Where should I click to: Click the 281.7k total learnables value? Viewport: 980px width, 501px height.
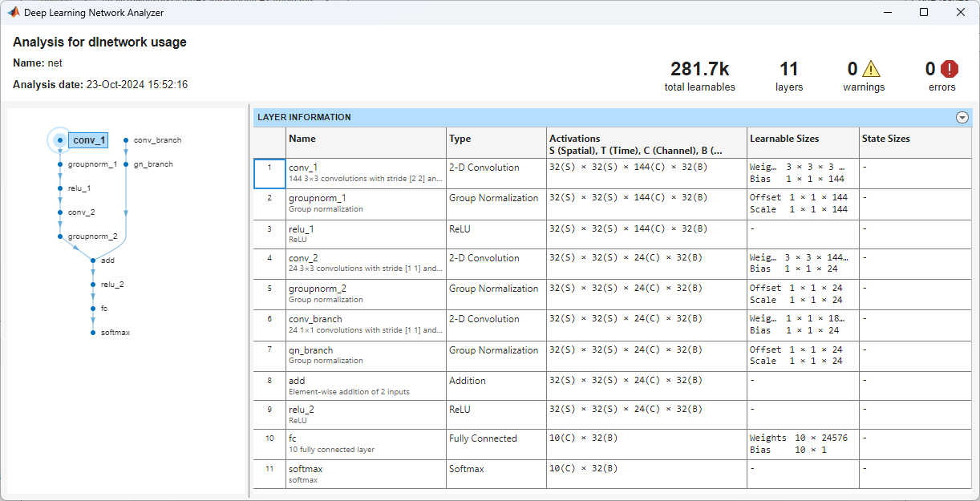click(700, 70)
